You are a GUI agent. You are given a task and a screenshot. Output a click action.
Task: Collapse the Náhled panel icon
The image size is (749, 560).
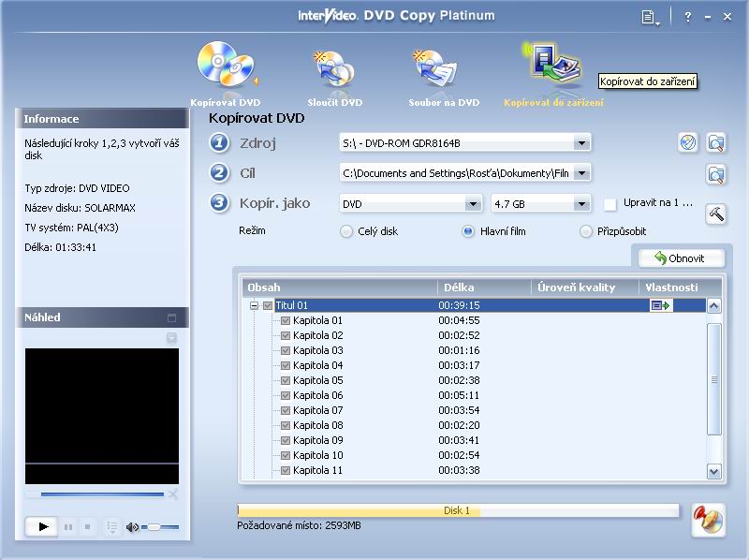click(x=172, y=317)
